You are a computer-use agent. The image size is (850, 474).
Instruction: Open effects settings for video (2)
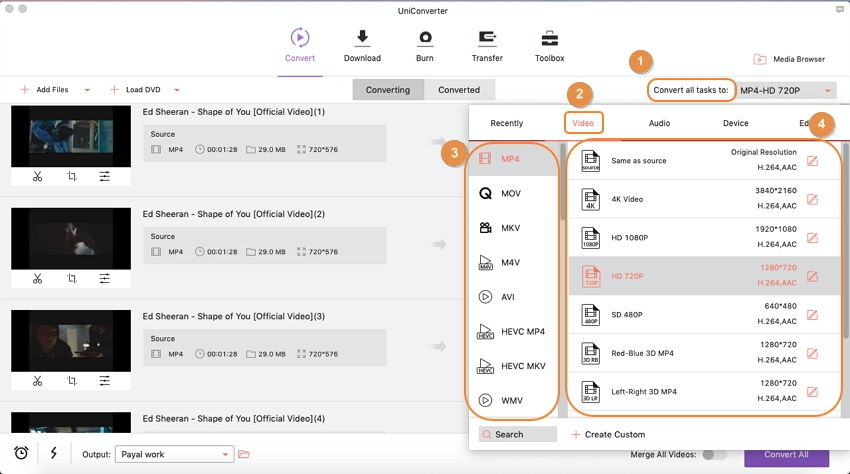tap(105, 279)
